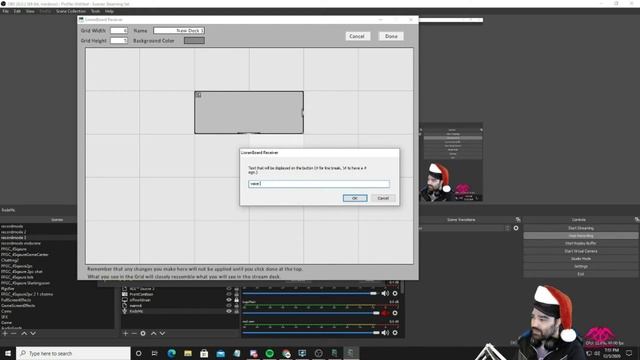Screen dimensions: 640x360
Task: Click Start Virtual Camera button
Action: coord(581,251)
